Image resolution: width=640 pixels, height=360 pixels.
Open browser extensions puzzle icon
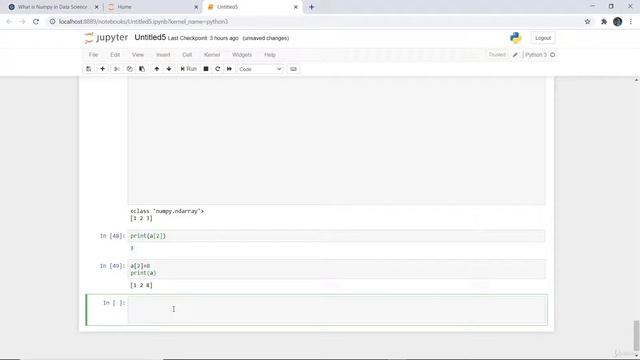point(604,22)
